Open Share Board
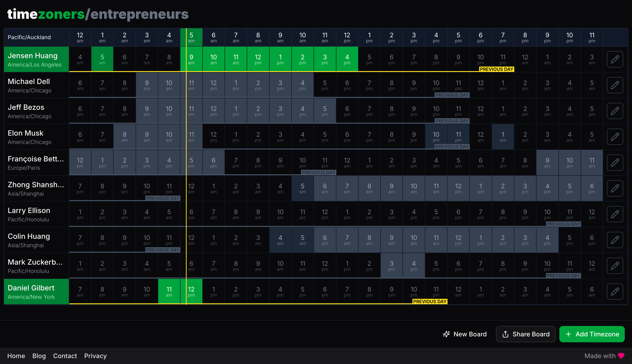This screenshot has height=364, width=632. [526, 334]
